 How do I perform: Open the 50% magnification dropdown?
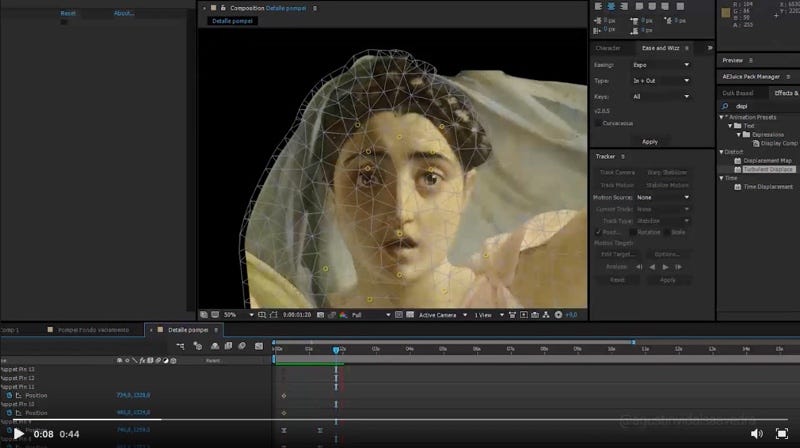238,315
